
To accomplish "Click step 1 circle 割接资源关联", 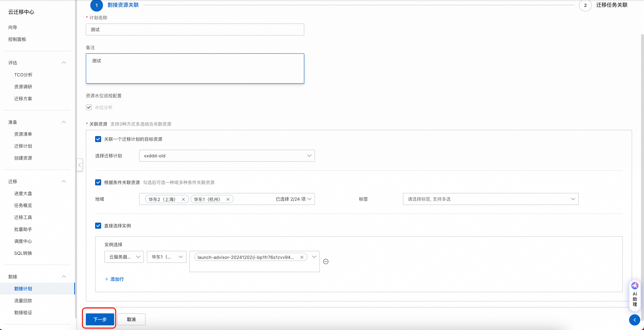I will point(96,5).
